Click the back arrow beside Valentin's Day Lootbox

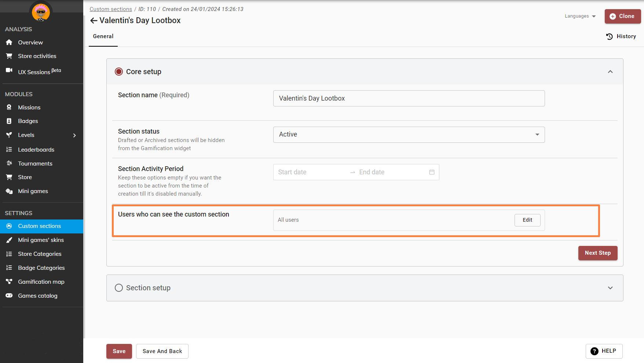pyautogui.click(x=94, y=21)
